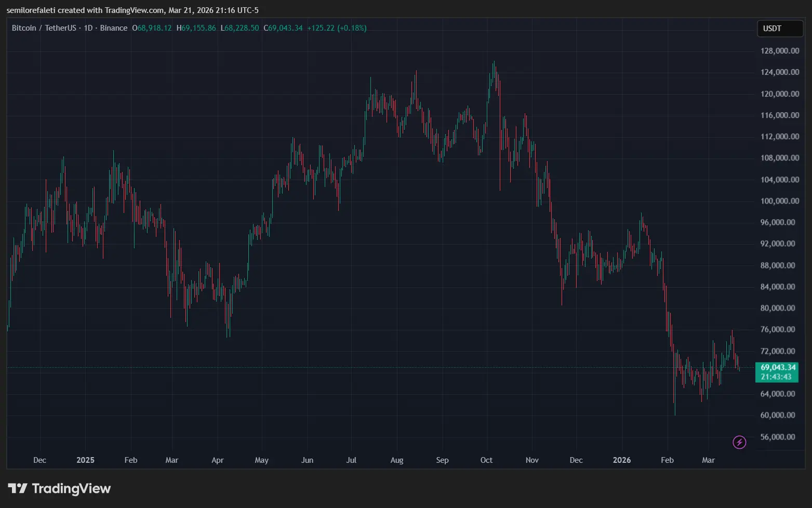Select the open price value O68,918.12
Image resolution: width=812 pixels, height=508 pixels.
point(152,28)
